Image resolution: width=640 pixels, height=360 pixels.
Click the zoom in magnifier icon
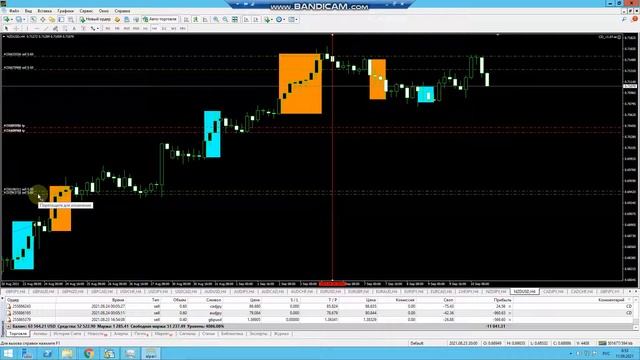[x=216, y=19]
